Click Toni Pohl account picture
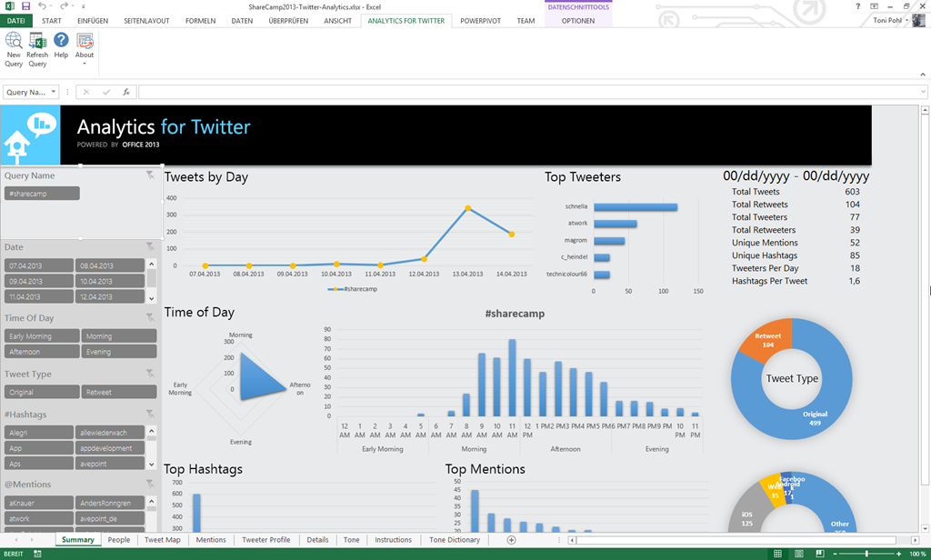This screenshot has width=931, height=560. [918, 20]
